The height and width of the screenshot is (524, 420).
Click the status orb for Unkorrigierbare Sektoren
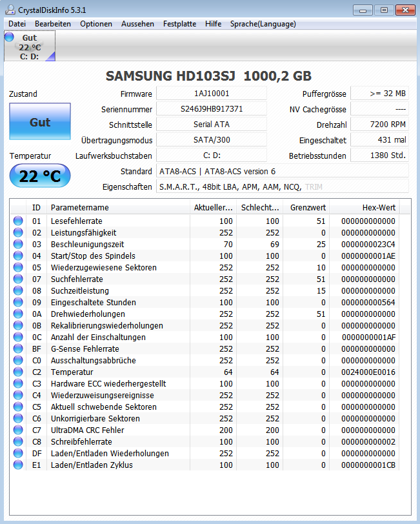tap(18, 418)
